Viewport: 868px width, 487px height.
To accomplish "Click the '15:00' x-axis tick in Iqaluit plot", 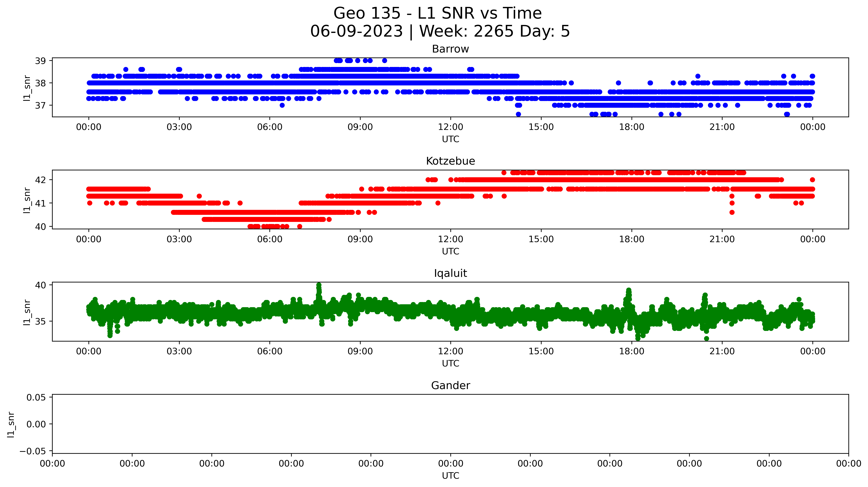I will (x=541, y=351).
